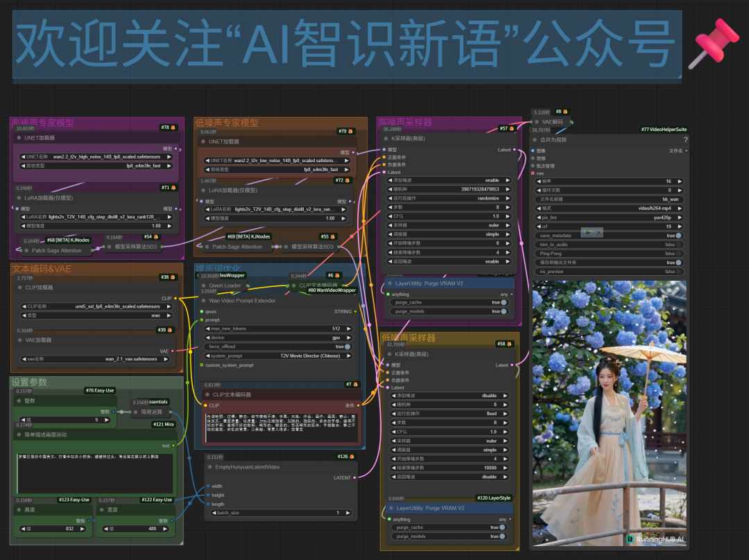Viewport: 749px width, 560px height.
Task: Click the fox icon on badge #38
Action: pyautogui.click(x=173, y=277)
